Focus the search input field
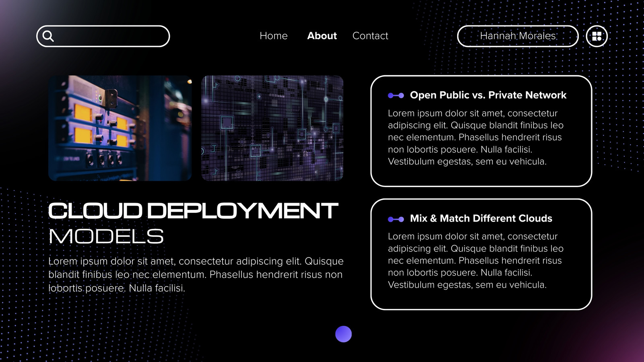This screenshot has width=644, height=362. (x=103, y=36)
